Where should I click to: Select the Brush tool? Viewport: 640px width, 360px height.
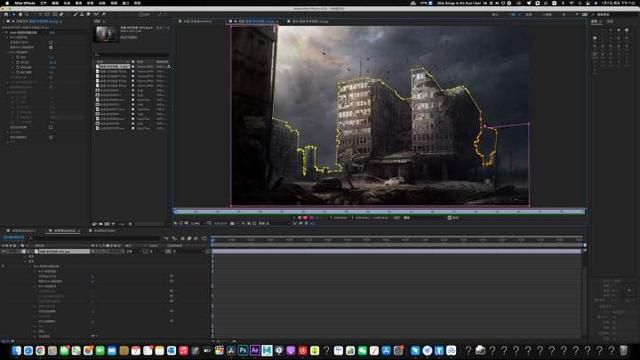tap(76, 14)
